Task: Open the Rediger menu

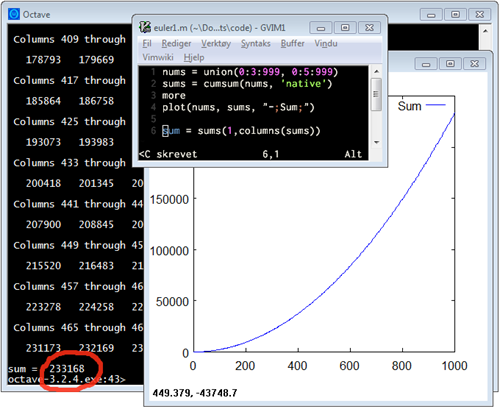Action: coord(176,44)
